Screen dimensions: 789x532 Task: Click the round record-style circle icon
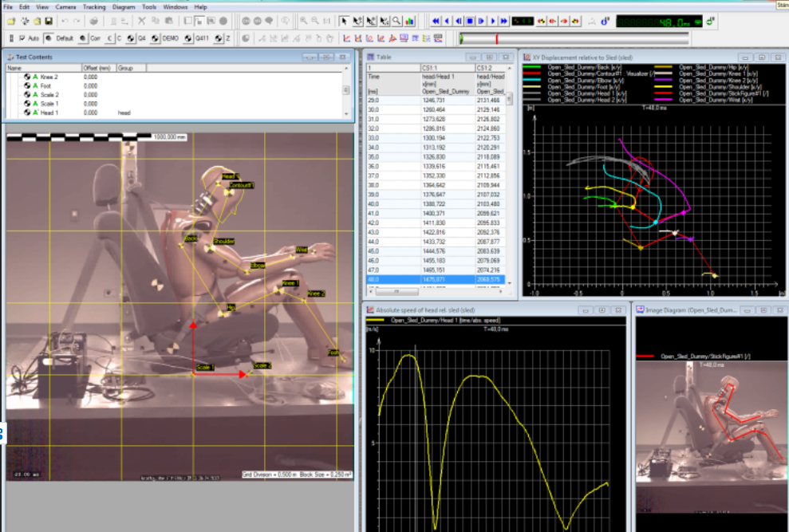223,22
